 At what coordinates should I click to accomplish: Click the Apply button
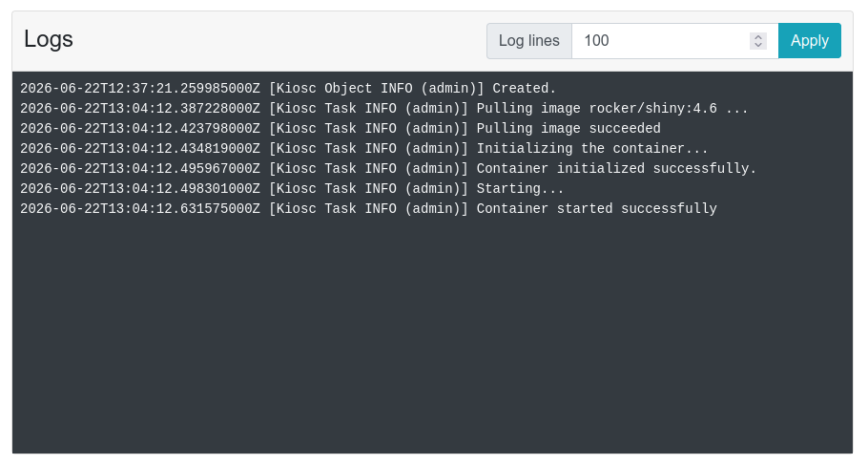[x=809, y=40]
